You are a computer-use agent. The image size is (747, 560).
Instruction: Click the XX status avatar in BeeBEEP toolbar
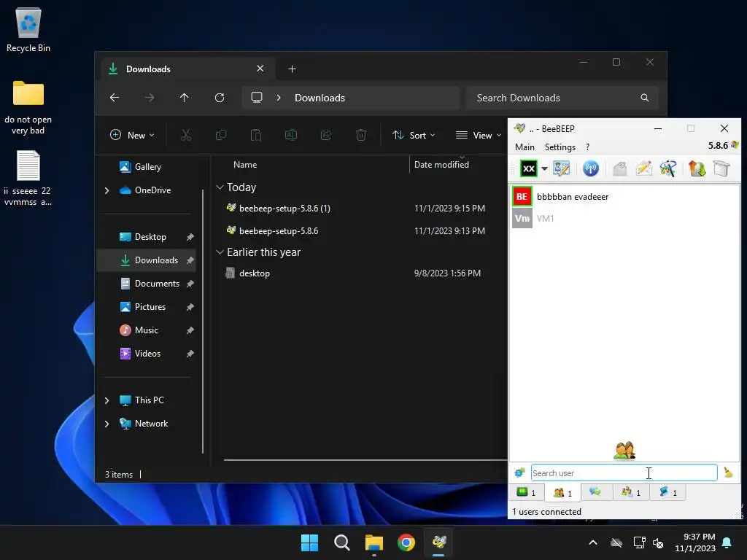click(528, 168)
